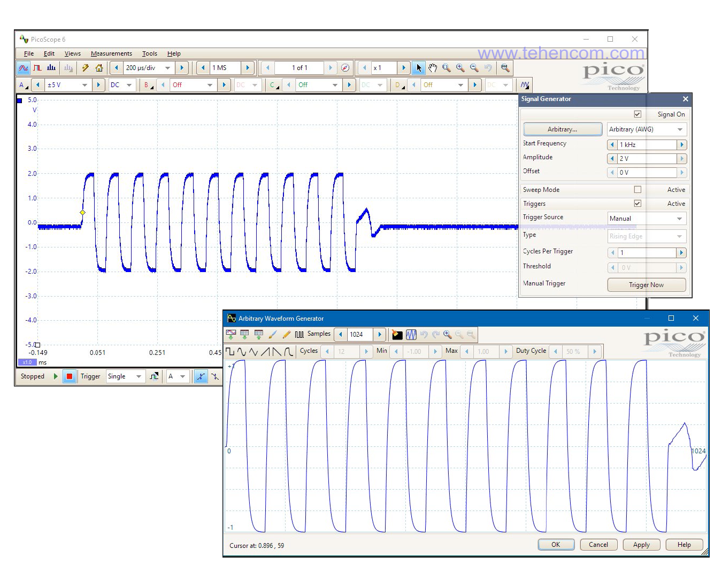Choose the triangle wave shape in AWG
This screenshot has height=588, width=722.
coord(254,351)
